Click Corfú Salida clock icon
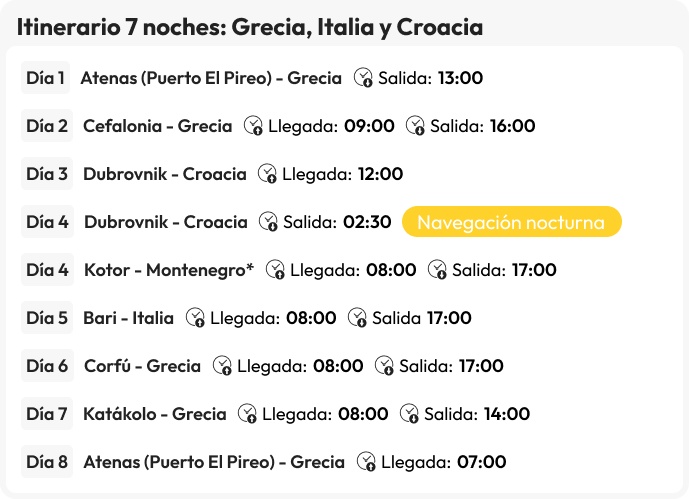 [x=384, y=366]
